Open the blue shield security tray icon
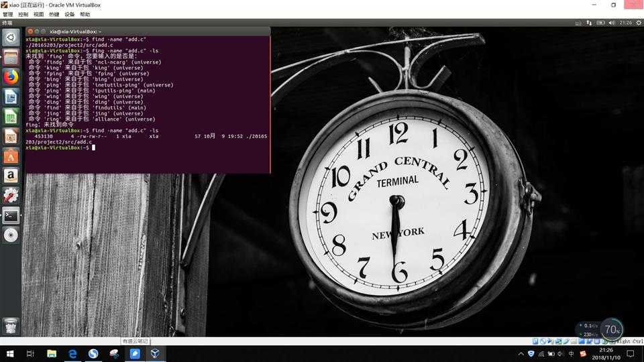644x362 pixels. point(531,353)
